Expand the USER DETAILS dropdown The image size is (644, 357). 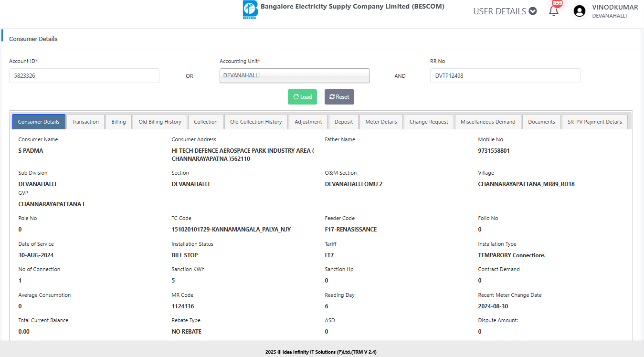(505, 11)
